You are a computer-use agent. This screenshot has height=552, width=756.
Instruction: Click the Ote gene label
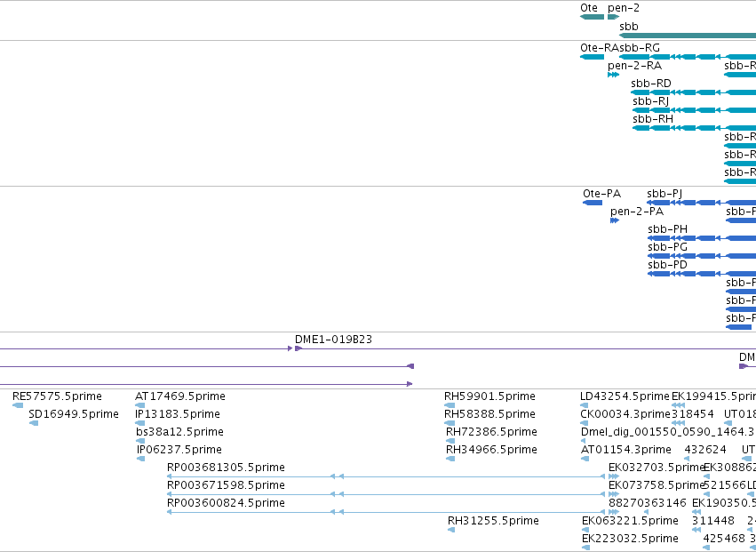pos(589,8)
